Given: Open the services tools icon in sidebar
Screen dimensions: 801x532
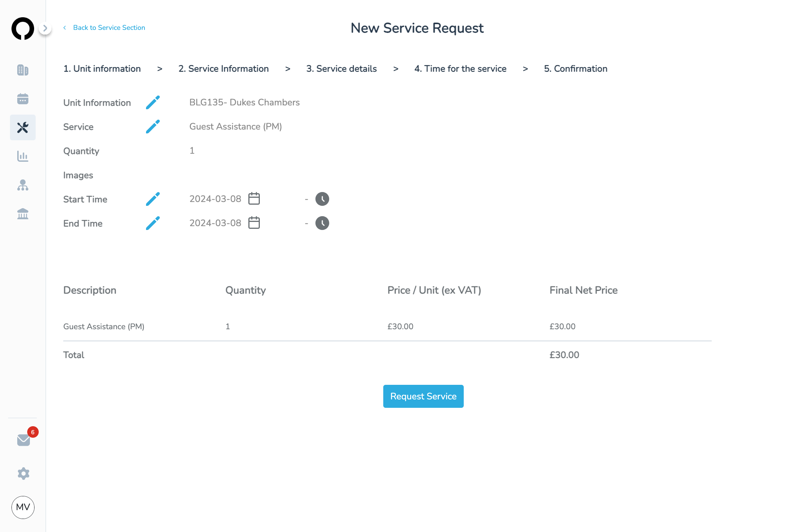Looking at the screenshot, I should [23, 127].
